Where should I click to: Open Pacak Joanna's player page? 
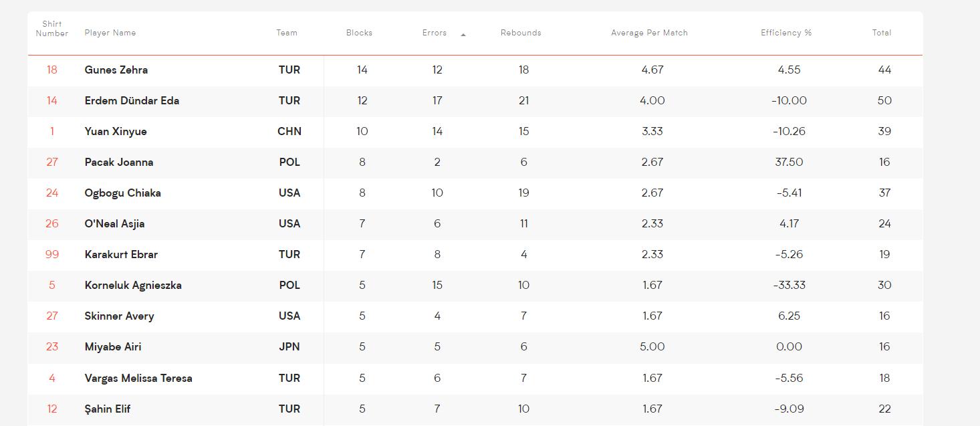click(x=119, y=162)
